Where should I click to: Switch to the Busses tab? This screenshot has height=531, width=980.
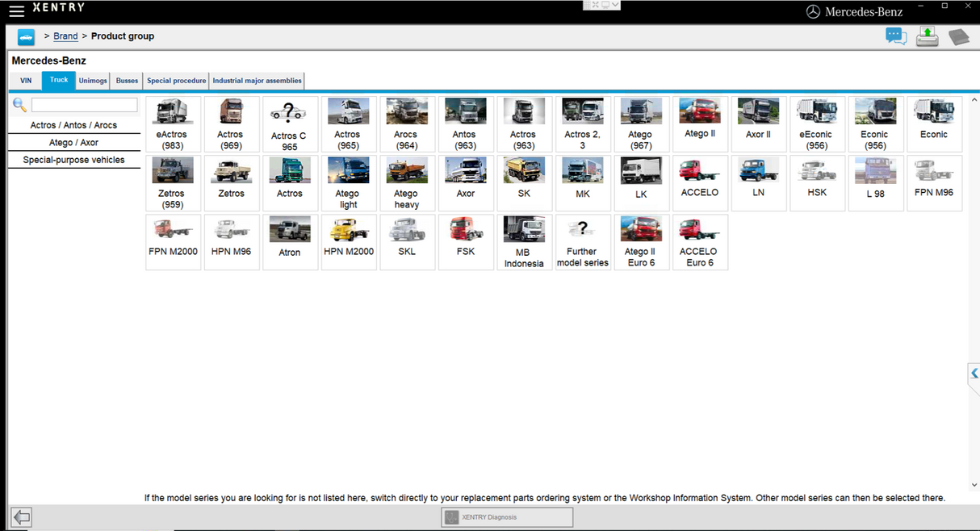(x=127, y=81)
